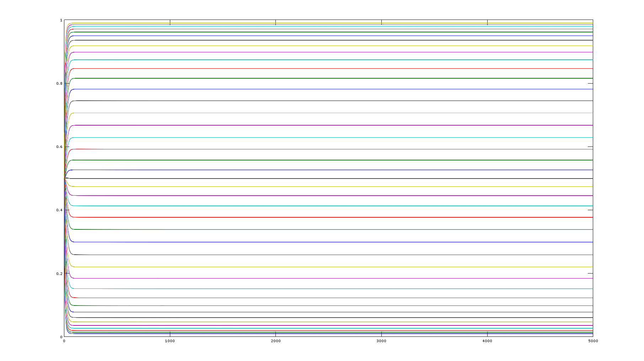The height and width of the screenshot is (361, 644).
Task: Select the topmost yellow curve near 1
Action: 320,23
